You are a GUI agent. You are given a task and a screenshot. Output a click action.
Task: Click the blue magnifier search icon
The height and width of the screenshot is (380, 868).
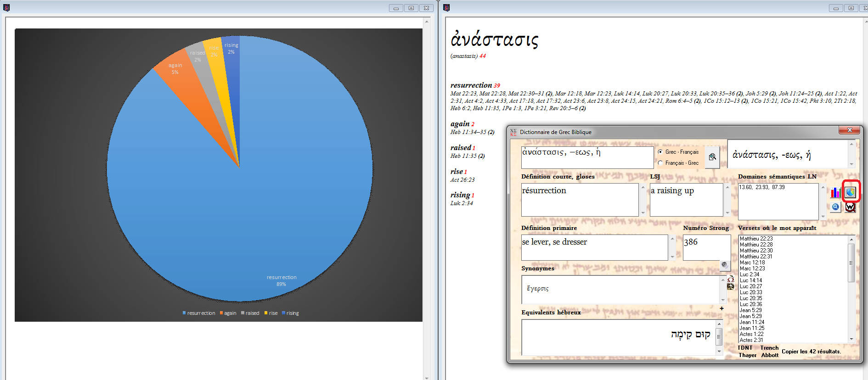(835, 207)
